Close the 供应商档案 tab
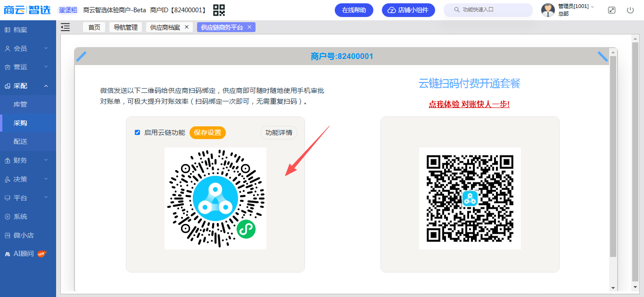Viewport: 644px width, 297px height. click(x=186, y=27)
